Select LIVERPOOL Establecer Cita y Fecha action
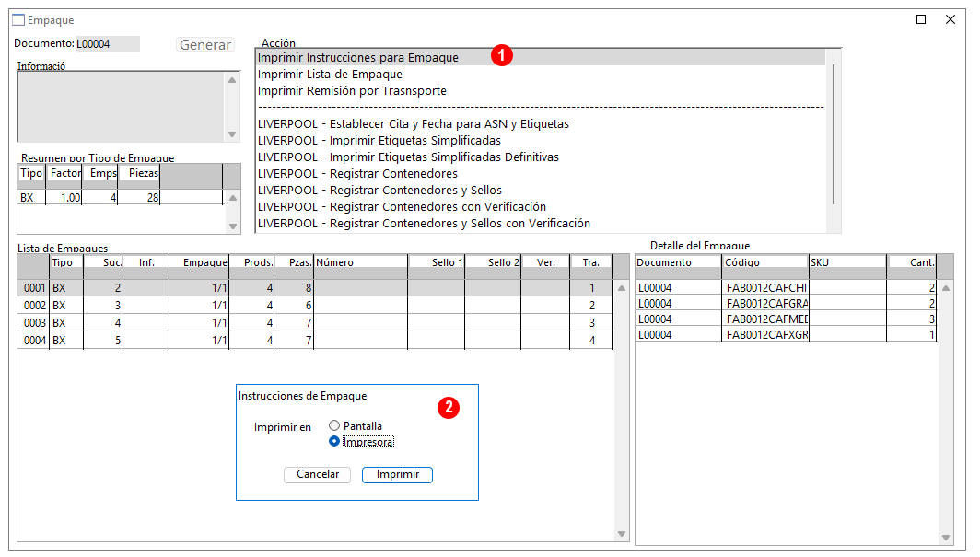The height and width of the screenshot is (557, 980). point(541,123)
